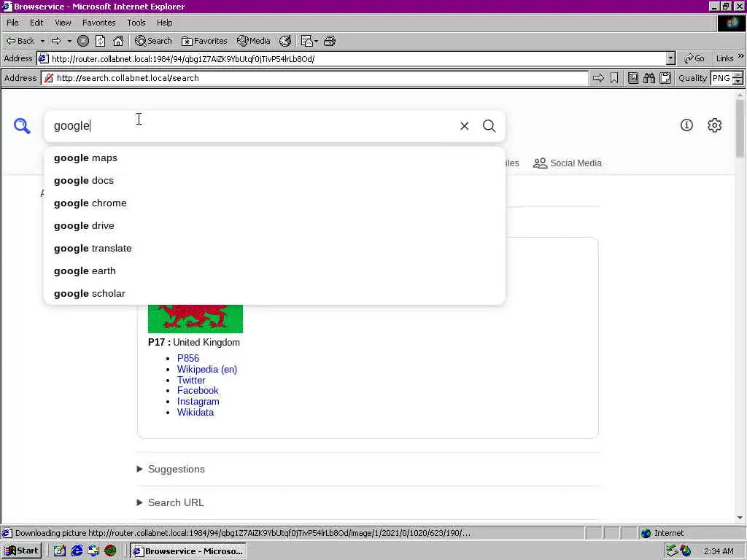Open the Forward history dropdown arrow
Image resolution: width=747 pixels, height=560 pixels.
69,41
